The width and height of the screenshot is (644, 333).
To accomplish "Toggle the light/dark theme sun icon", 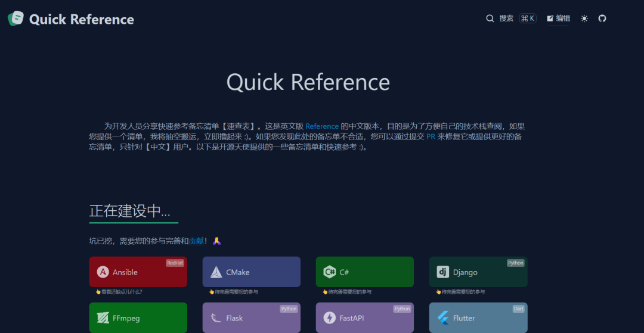I will point(584,18).
